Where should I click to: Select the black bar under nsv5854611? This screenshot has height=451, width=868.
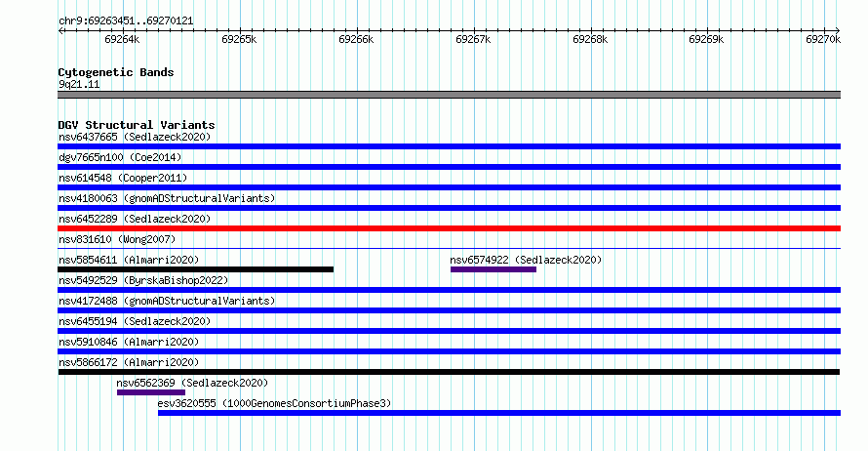[195, 269]
